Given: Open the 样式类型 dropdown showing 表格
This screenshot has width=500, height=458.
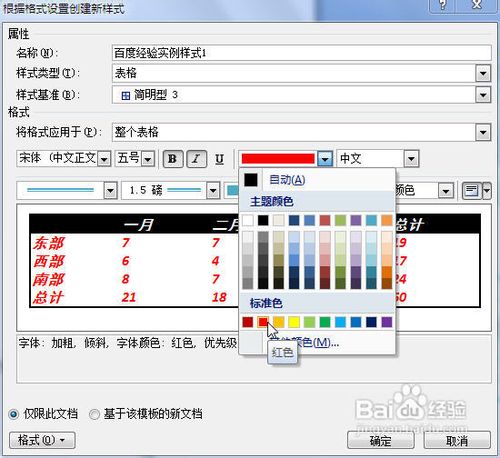Looking at the screenshot, I should [483, 73].
